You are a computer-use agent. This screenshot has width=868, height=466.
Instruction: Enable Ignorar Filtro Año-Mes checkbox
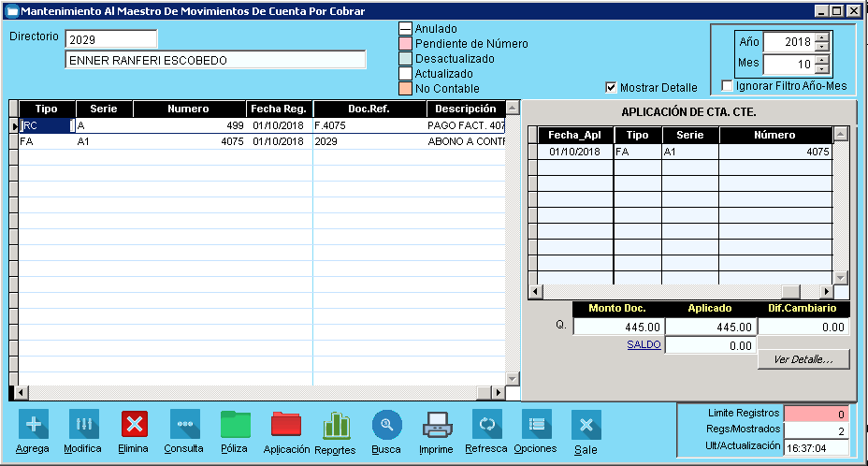click(x=728, y=86)
